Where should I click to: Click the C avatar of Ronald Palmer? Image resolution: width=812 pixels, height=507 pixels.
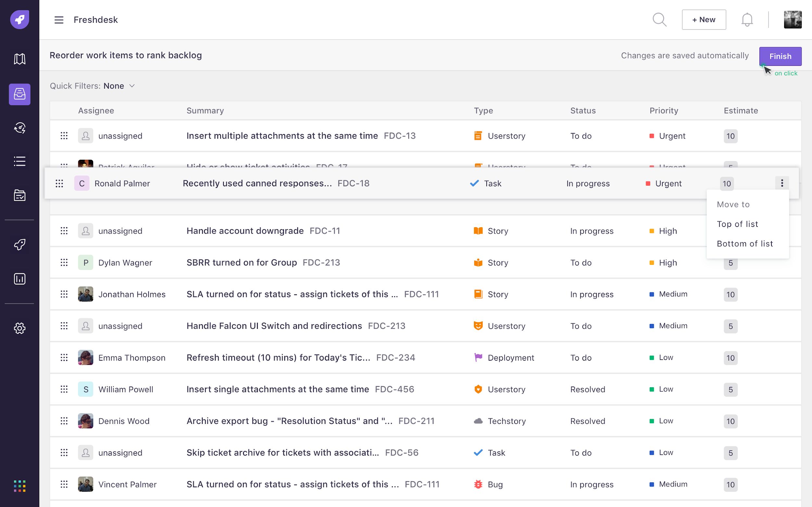click(x=82, y=183)
